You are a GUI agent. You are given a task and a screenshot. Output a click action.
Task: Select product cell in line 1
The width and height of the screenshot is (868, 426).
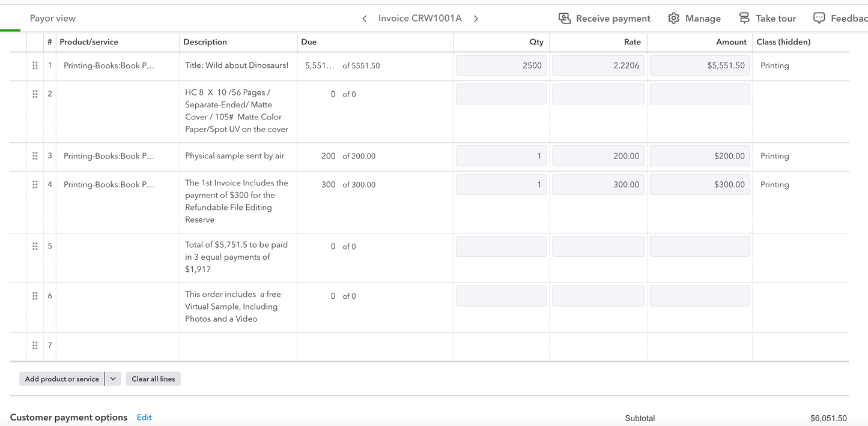[x=118, y=66]
